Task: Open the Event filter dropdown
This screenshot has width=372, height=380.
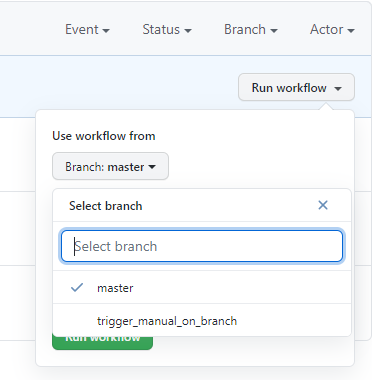Action: 87,30
